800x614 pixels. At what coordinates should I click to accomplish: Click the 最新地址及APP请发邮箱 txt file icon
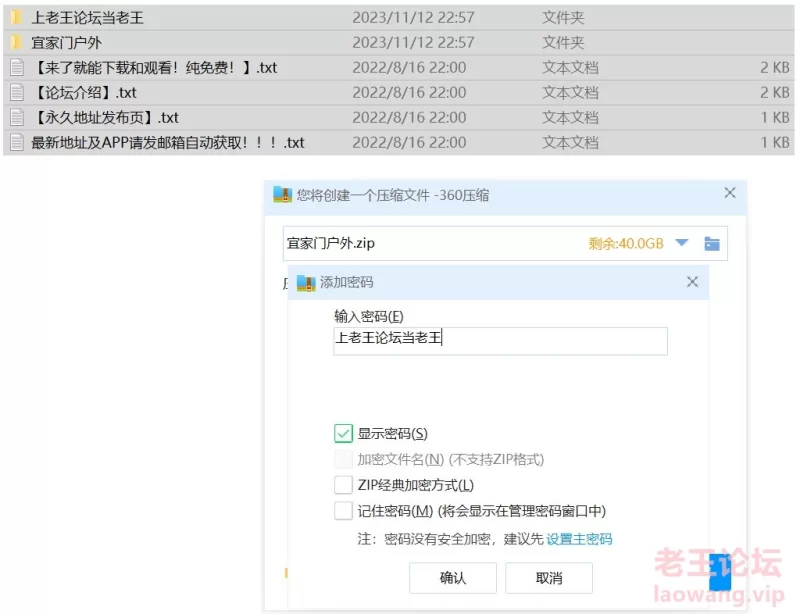tap(17, 142)
